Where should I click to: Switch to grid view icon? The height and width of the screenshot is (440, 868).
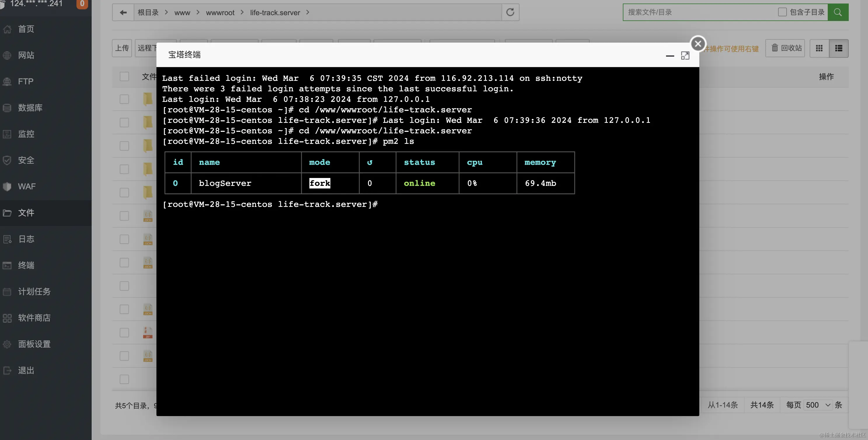pos(819,48)
